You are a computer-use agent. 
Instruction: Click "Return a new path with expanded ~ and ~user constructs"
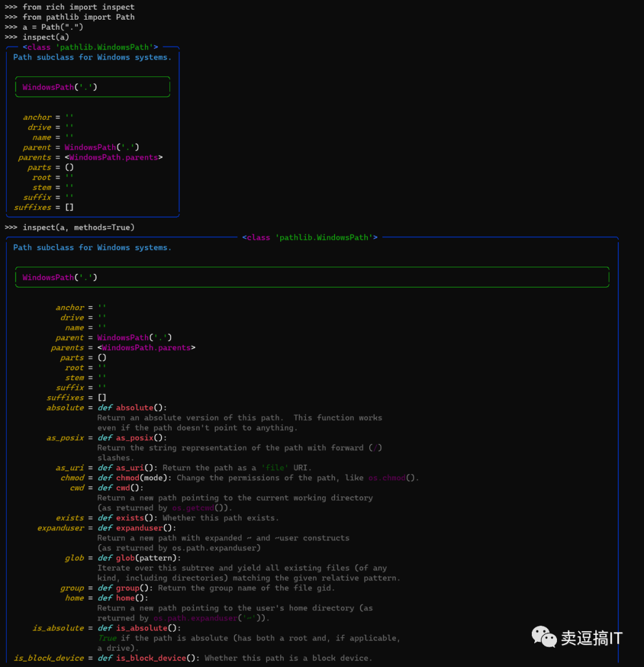pyautogui.click(x=223, y=538)
